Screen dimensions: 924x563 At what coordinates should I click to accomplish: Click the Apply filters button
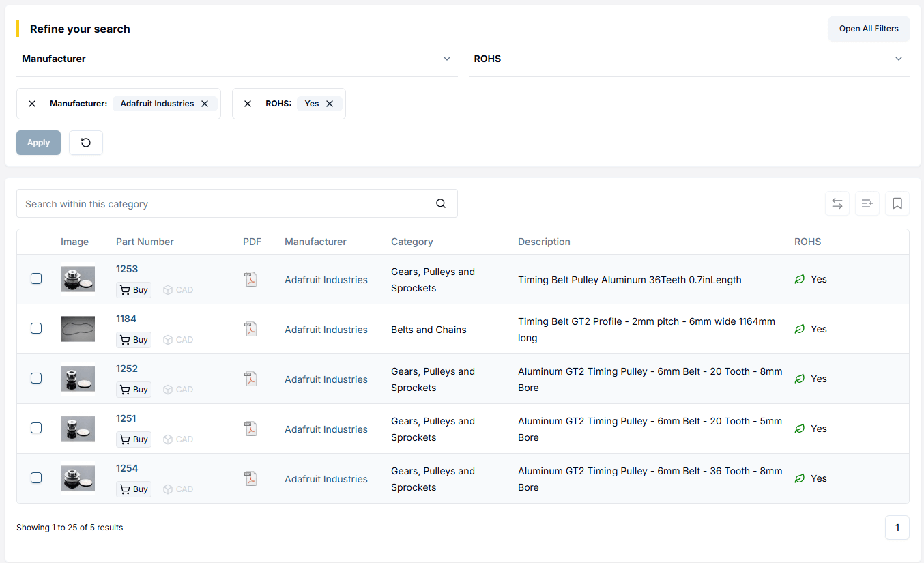pos(38,143)
